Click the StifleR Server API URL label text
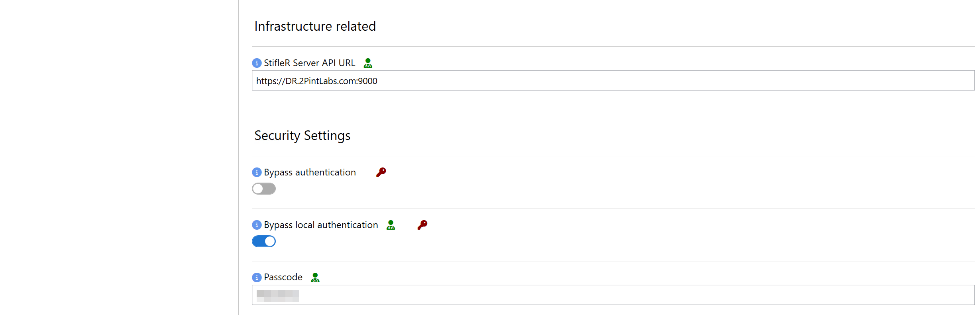 309,63
